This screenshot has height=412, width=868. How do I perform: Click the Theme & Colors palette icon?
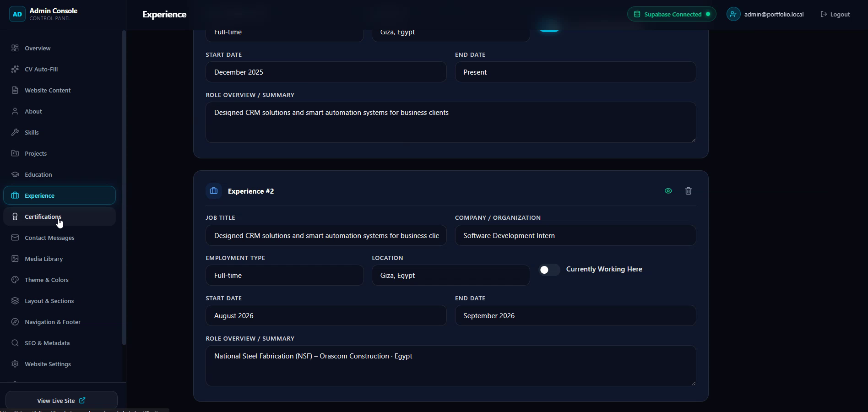(x=15, y=280)
